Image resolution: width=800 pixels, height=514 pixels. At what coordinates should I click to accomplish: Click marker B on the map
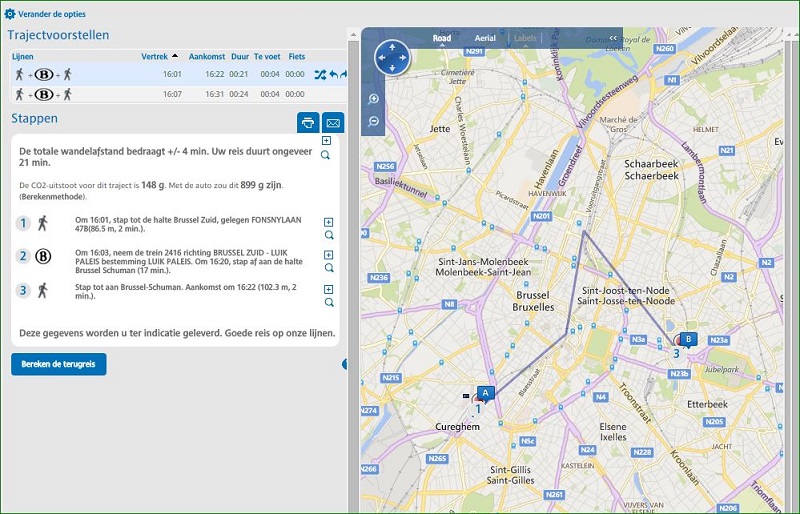click(x=688, y=339)
